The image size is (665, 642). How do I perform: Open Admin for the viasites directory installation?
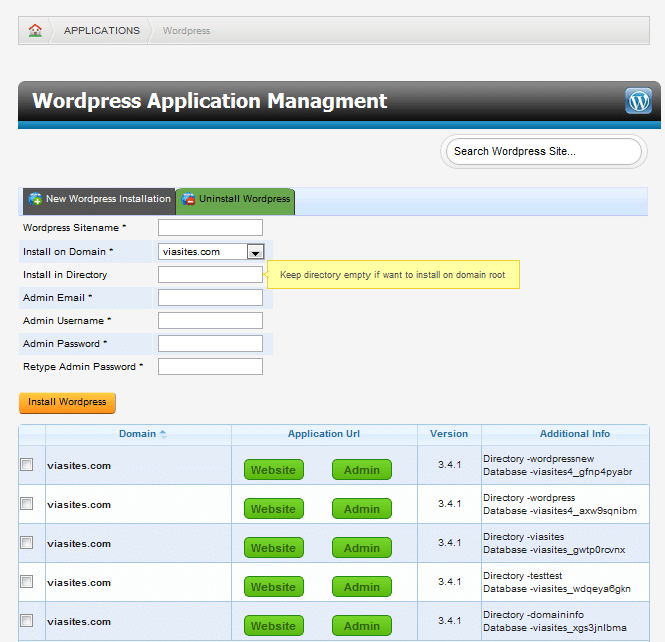(x=361, y=548)
